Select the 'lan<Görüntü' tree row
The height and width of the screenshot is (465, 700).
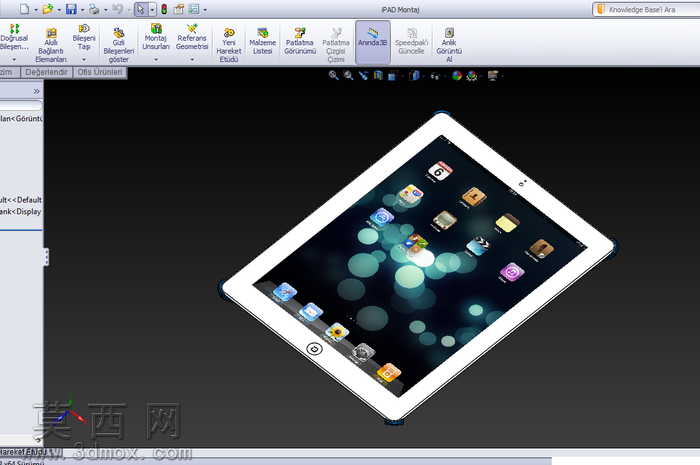(21, 119)
